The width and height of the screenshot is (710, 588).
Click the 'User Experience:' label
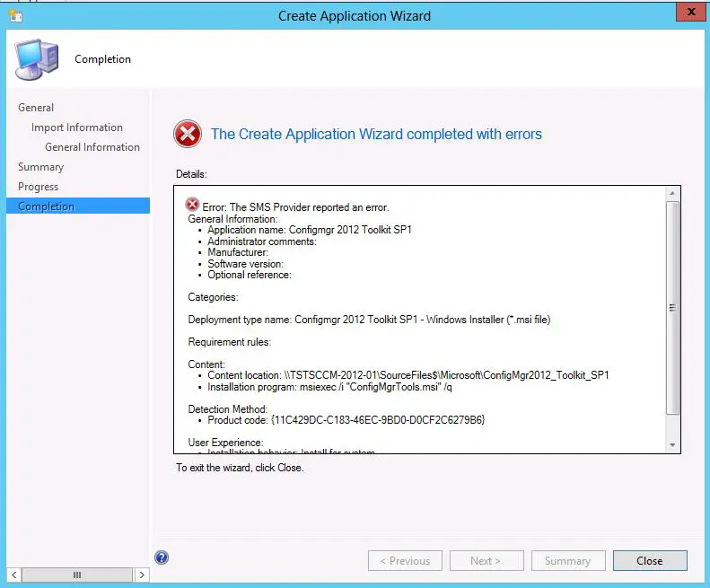point(225,443)
